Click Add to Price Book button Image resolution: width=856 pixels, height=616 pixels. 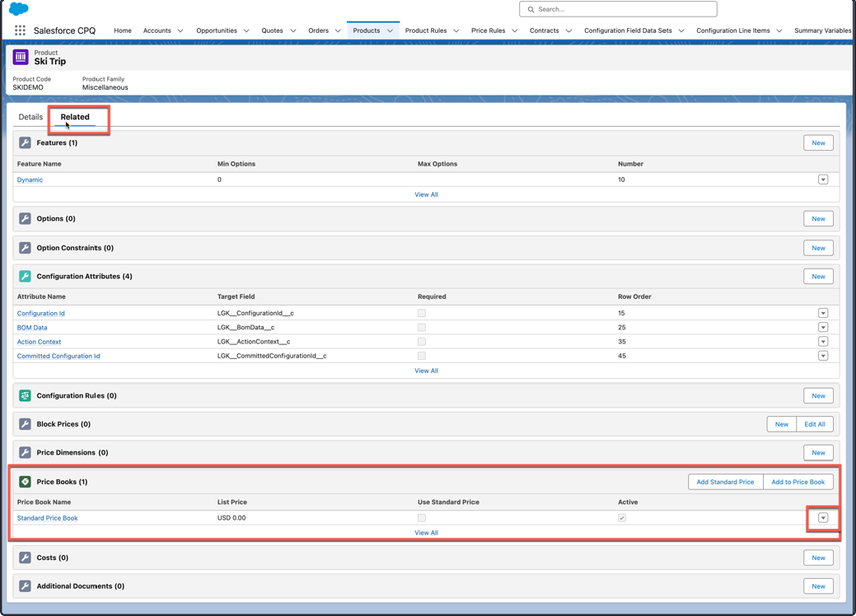point(798,482)
